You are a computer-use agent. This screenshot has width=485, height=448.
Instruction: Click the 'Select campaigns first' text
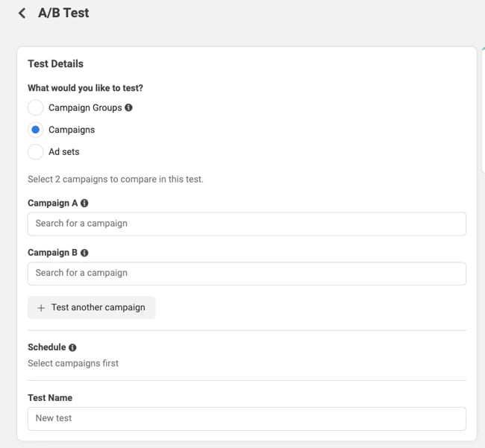tap(73, 364)
